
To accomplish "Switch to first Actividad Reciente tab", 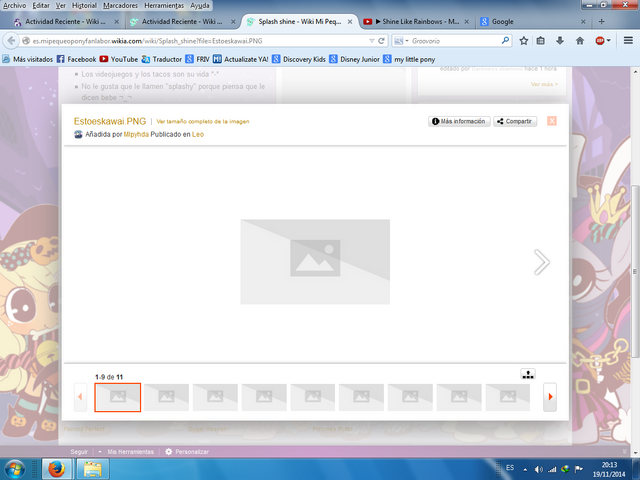I will click(65, 22).
